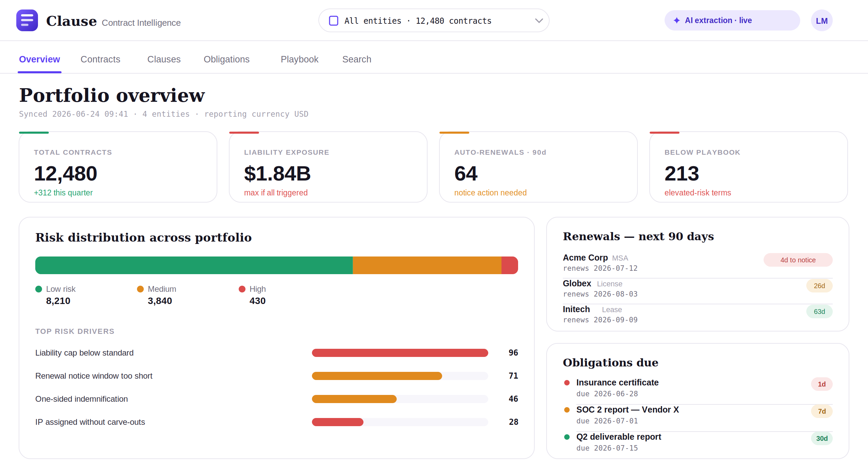Image resolution: width=868 pixels, height=475 pixels.
Task: Click the driver count 71
Action: pyautogui.click(x=513, y=376)
